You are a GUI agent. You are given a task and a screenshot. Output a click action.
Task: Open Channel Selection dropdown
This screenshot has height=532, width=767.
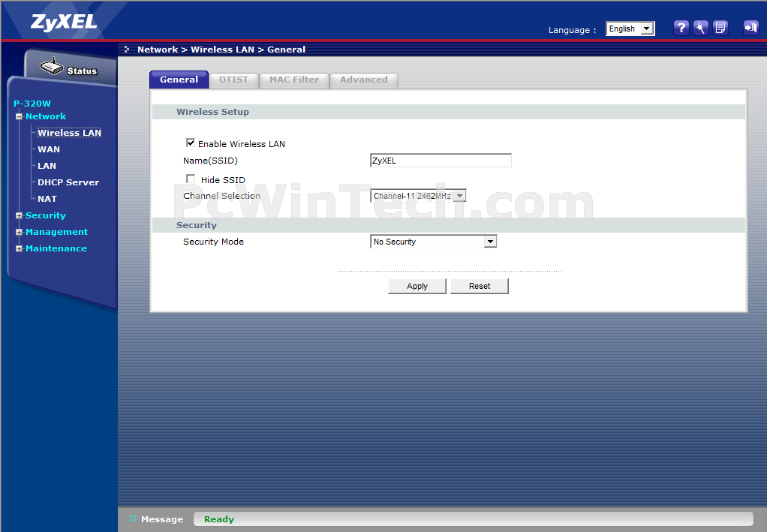(x=418, y=196)
